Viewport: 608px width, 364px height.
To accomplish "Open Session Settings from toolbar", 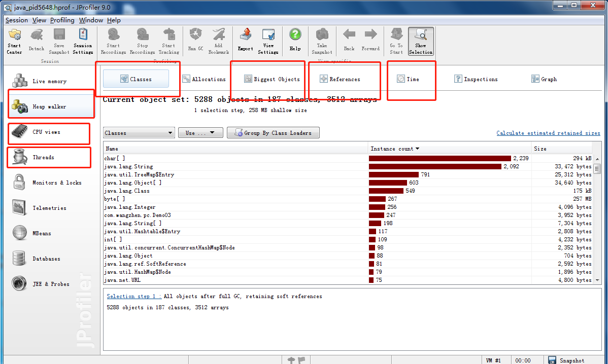I will 83,41.
